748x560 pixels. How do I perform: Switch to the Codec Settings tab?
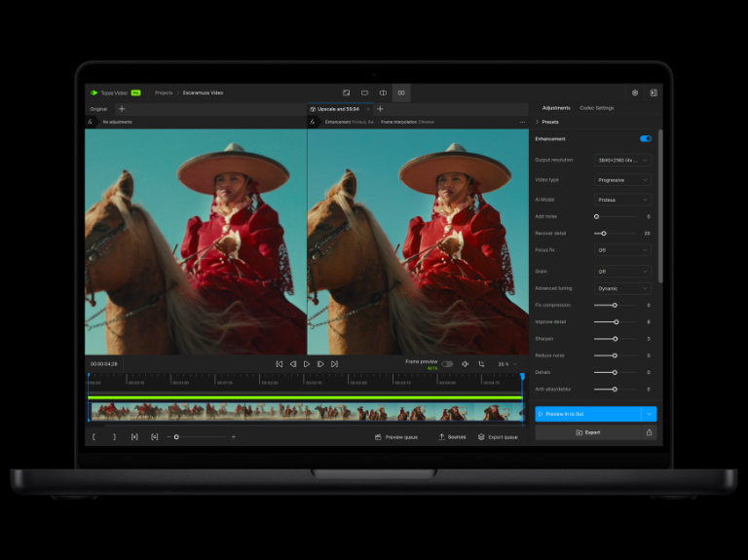click(x=596, y=108)
